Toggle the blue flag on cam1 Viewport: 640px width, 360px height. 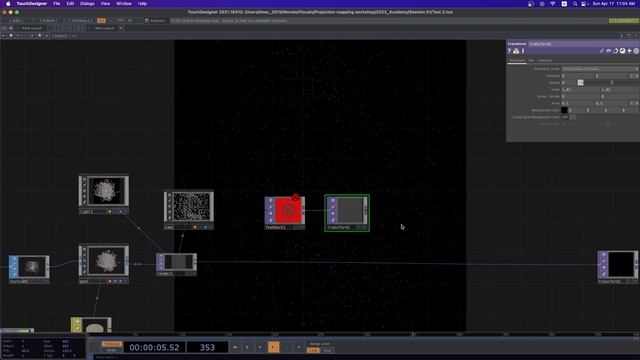pos(205,227)
